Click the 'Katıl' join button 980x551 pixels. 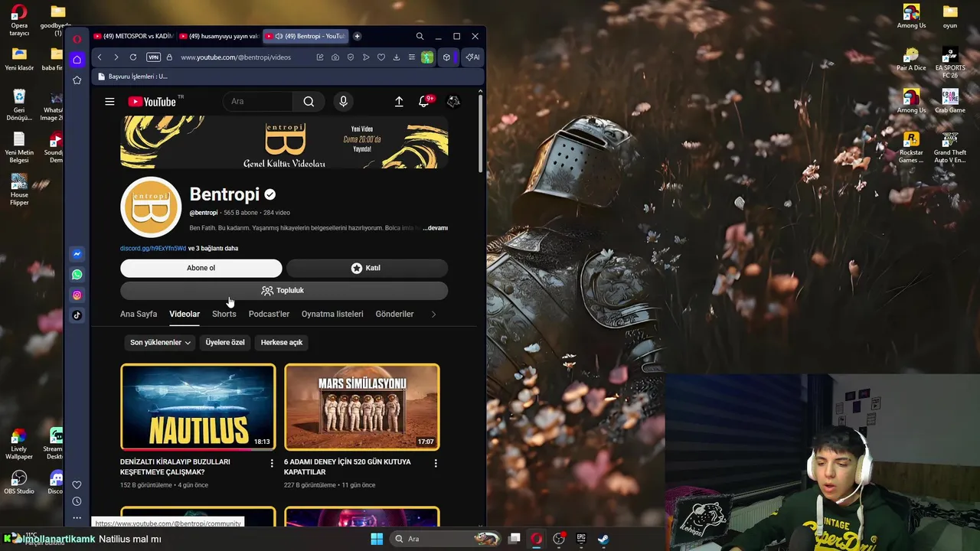coord(367,268)
